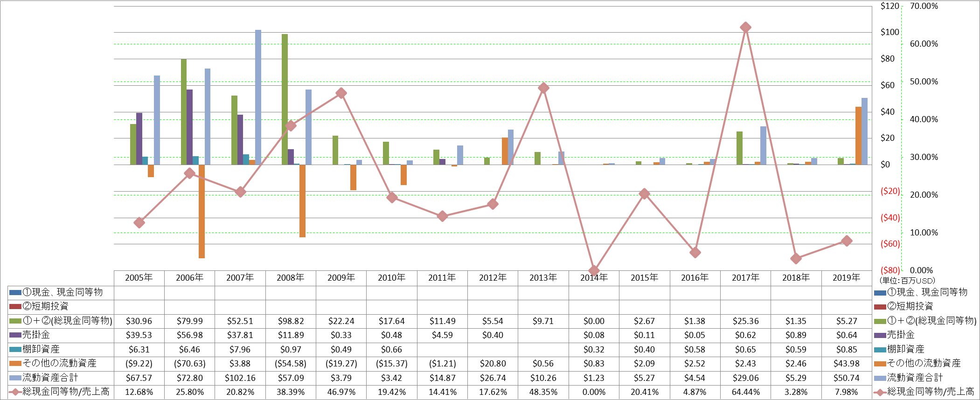Click the ($70.63) cell for 2006

pyautogui.click(x=190, y=364)
